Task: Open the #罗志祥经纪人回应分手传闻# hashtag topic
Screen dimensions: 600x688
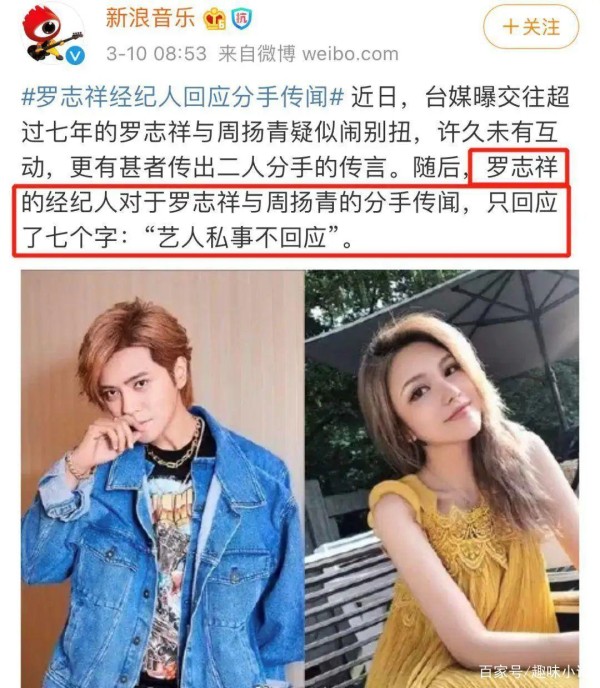Action: pyautogui.click(x=183, y=97)
